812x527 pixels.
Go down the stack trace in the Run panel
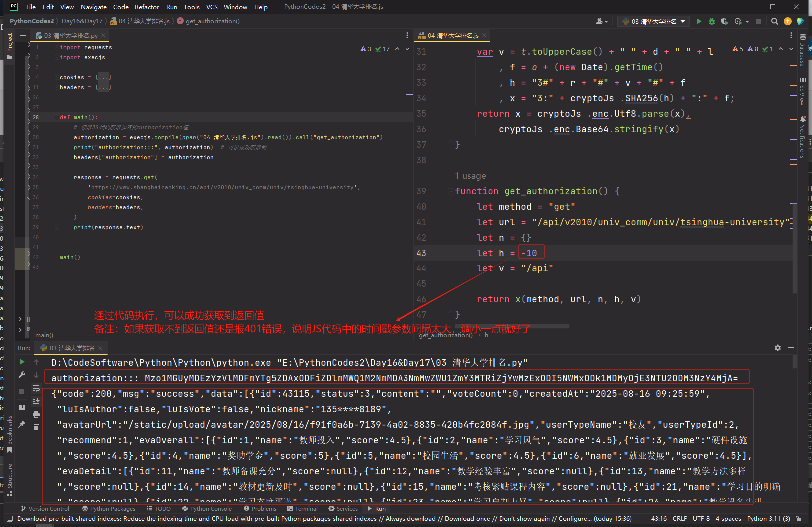coord(36,375)
